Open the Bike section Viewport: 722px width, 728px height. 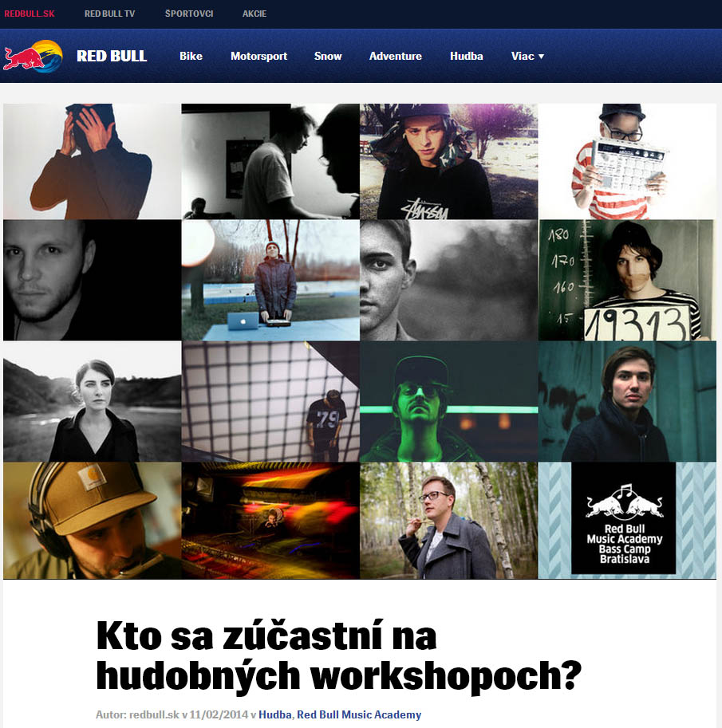(191, 56)
